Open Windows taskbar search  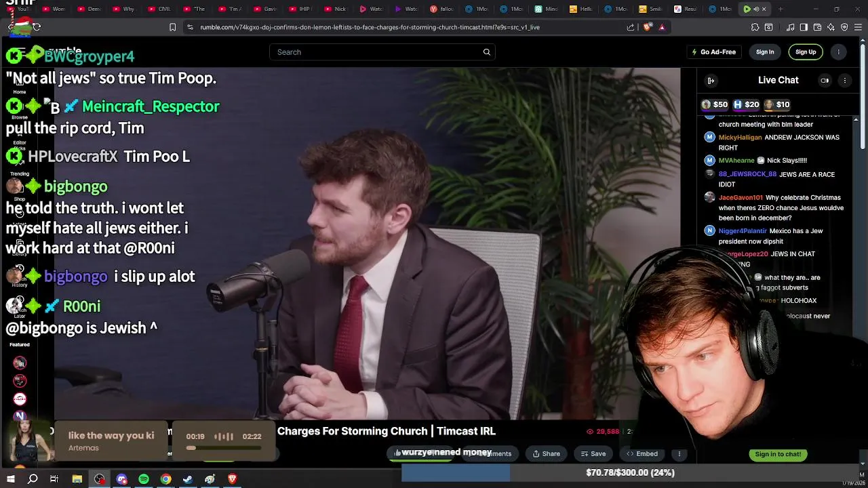point(33,479)
